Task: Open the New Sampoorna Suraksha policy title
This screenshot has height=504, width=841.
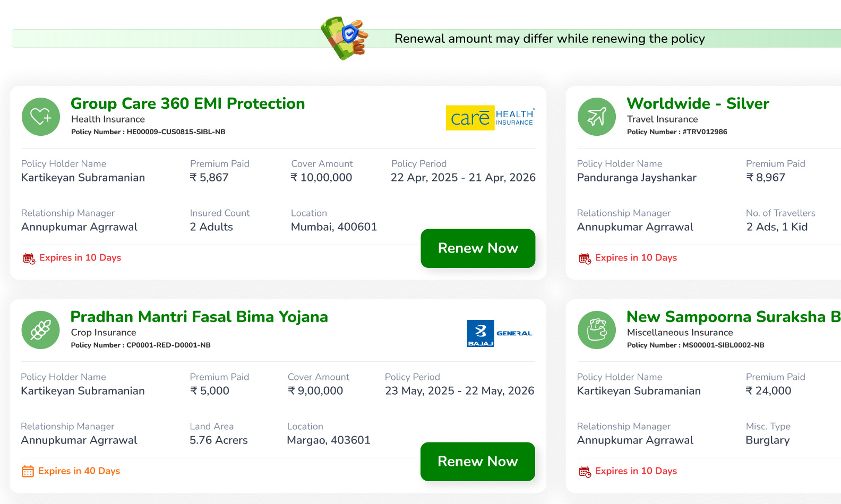Action: point(734,317)
